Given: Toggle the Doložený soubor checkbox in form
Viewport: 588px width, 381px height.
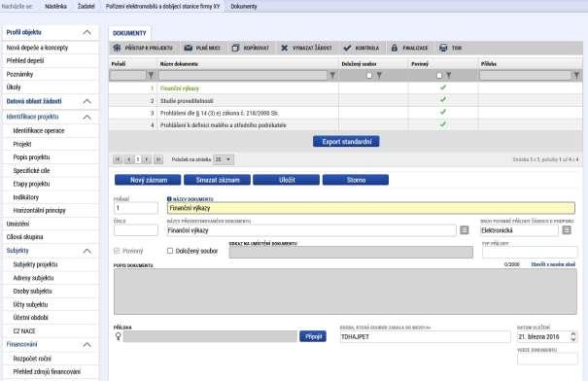Looking at the screenshot, I should (x=170, y=251).
